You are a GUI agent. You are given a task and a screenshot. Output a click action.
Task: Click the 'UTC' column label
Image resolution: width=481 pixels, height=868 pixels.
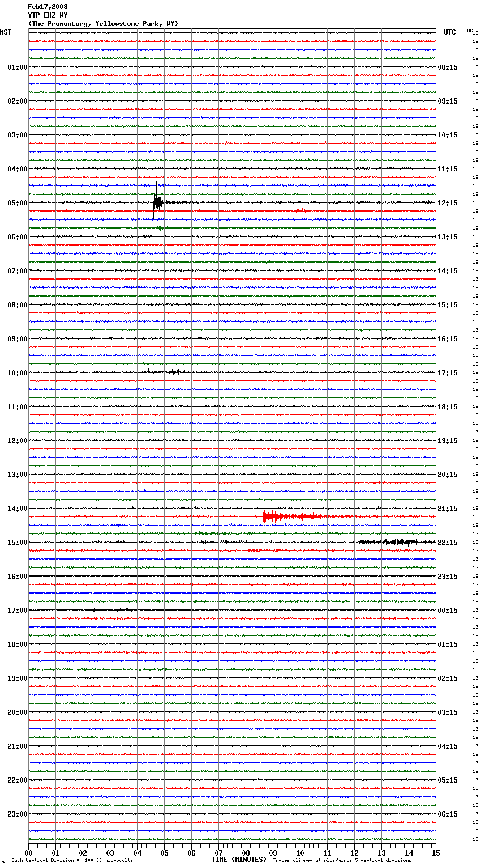tap(450, 32)
